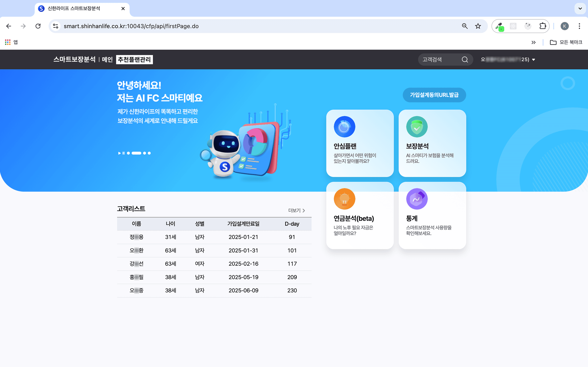Click the browser profile avatar K
This screenshot has width=588, height=367.
click(x=565, y=26)
